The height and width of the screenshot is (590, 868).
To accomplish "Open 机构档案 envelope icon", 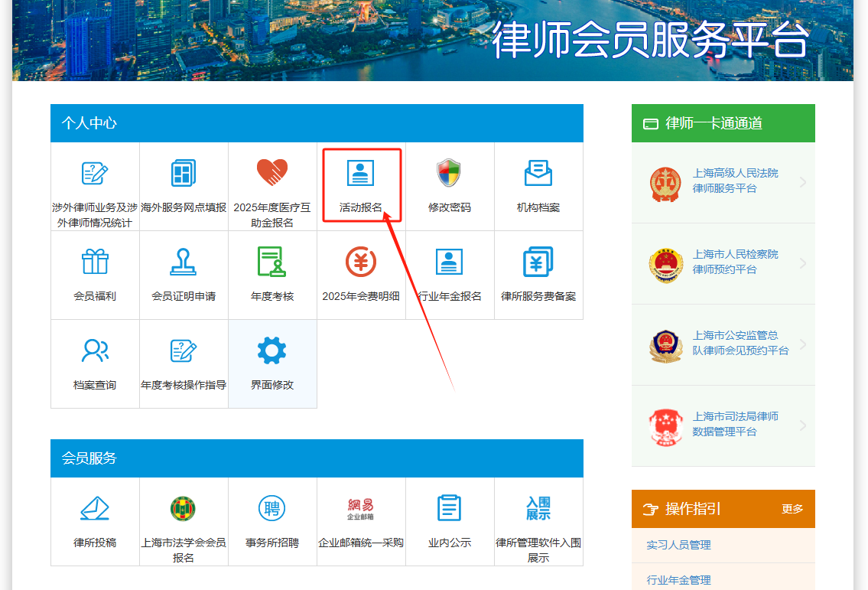I will [x=538, y=174].
